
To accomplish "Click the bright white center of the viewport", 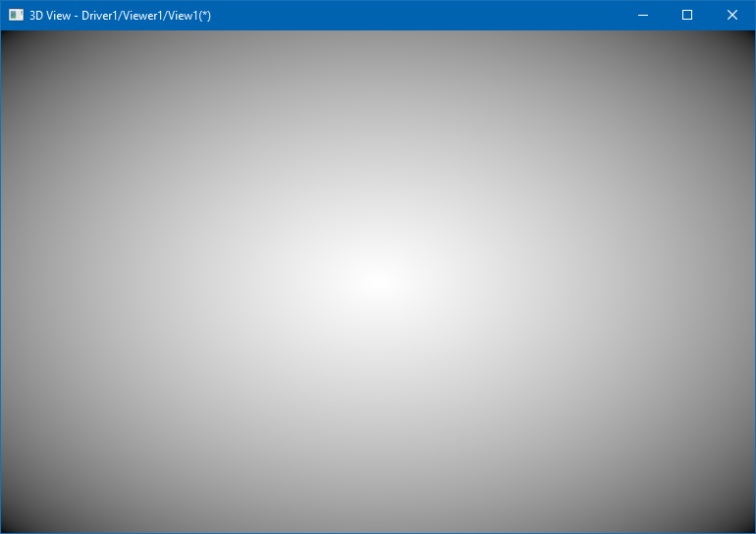I will pyautogui.click(x=377, y=282).
